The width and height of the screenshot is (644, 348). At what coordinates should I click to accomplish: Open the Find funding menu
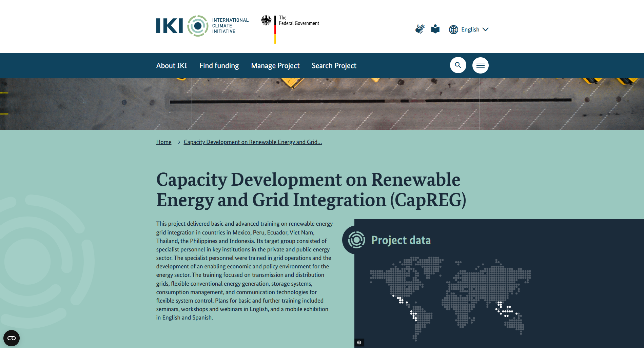tap(219, 65)
